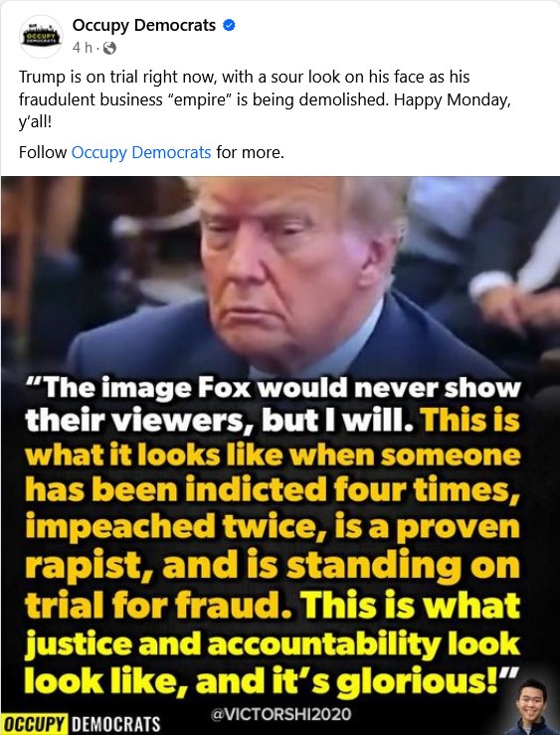Image resolution: width=560 pixels, height=735 pixels.
Task: Open the Occupy Democrats page name header
Action: click(x=144, y=25)
